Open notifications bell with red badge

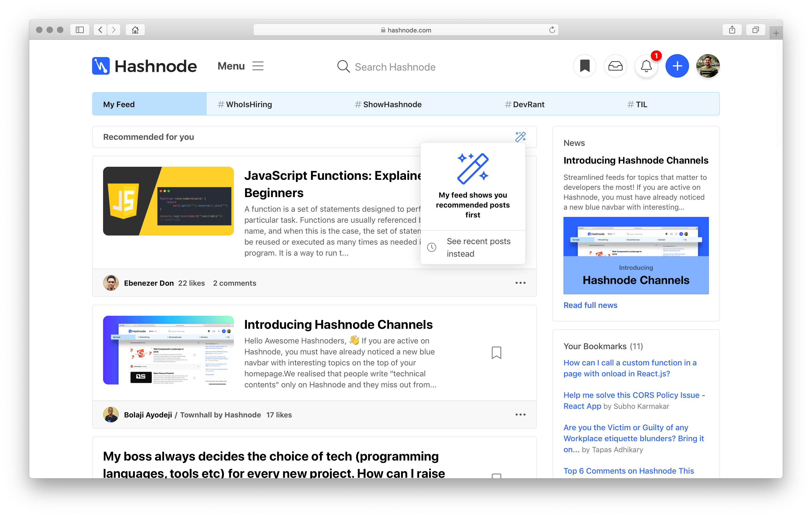pos(646,66)
